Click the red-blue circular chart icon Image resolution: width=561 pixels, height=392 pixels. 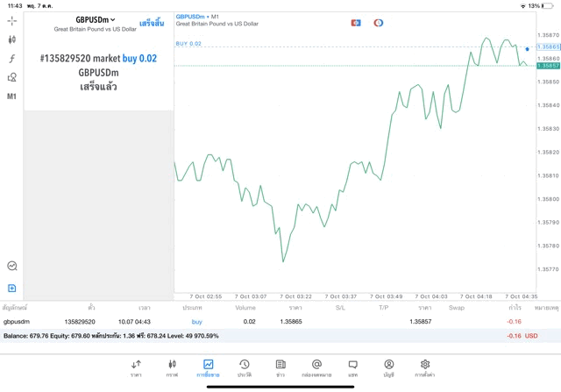pyautogui.click(x=378, y=23)
